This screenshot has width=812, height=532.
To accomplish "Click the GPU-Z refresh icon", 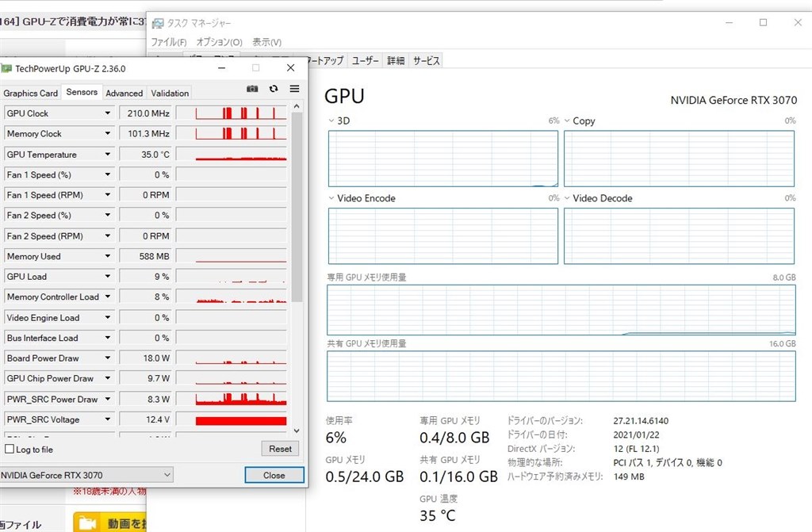I will 274,89.
